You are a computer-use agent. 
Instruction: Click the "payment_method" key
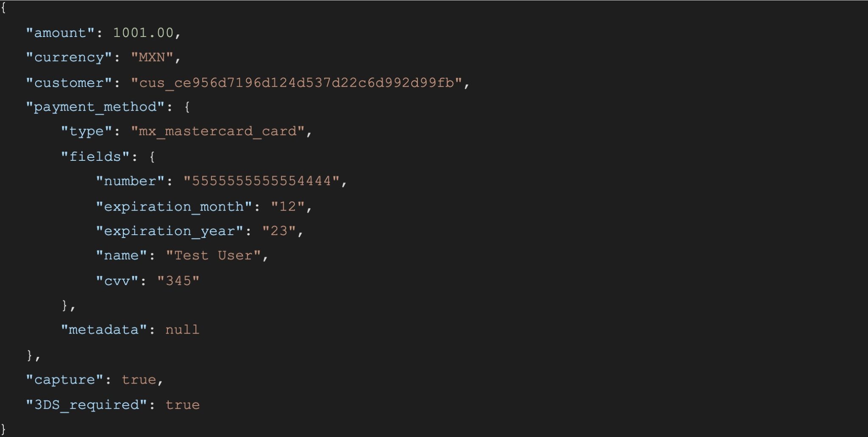[95, 107]
